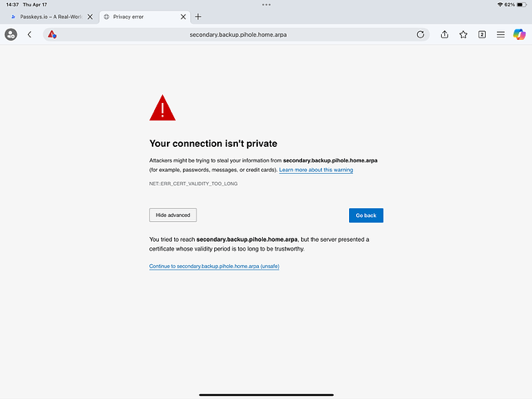The image size is (532, 399).
Task: Open the tab switcher showing 2 tabs
Action: pyautogui.click(x=482, y=34)
